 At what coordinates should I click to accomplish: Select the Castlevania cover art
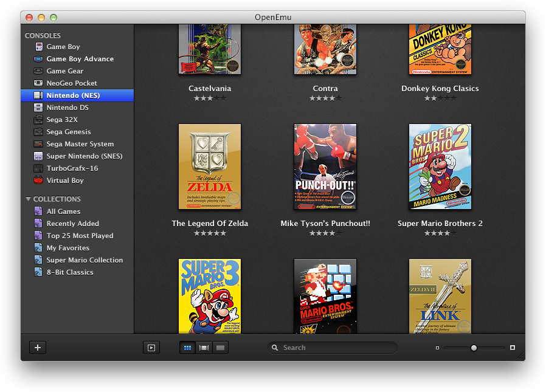210,49
